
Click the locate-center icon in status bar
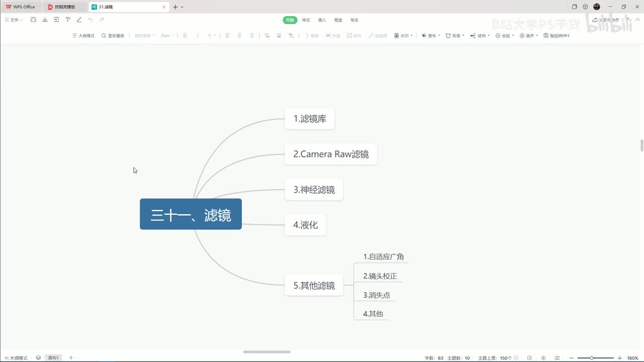click(x=543, y=358)
